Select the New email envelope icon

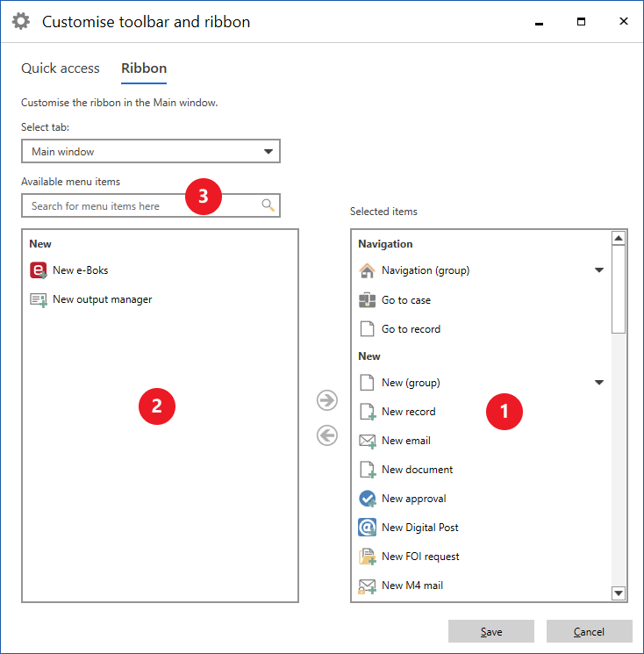[x=368, y=441]
